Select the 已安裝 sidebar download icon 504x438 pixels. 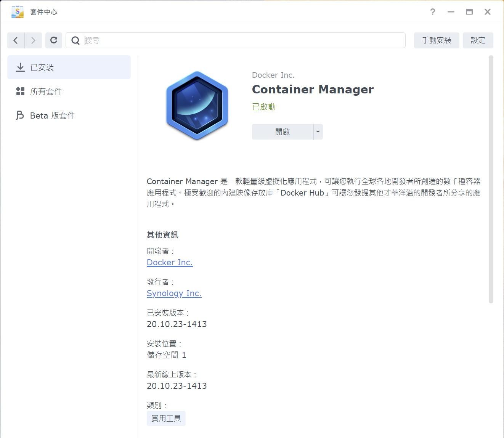click(20, 67)
